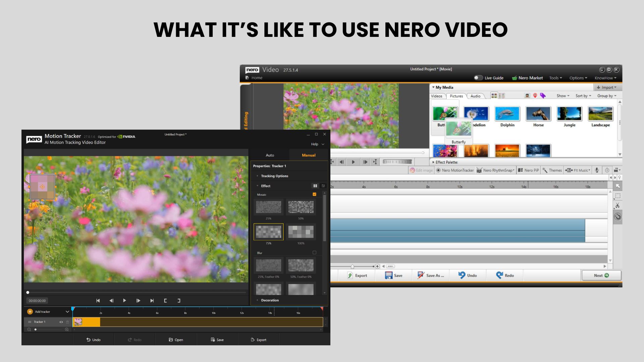Click the Nero Video timeline zoom slider handle
Viewport: 644px width, 362px height.
point(352,266)
